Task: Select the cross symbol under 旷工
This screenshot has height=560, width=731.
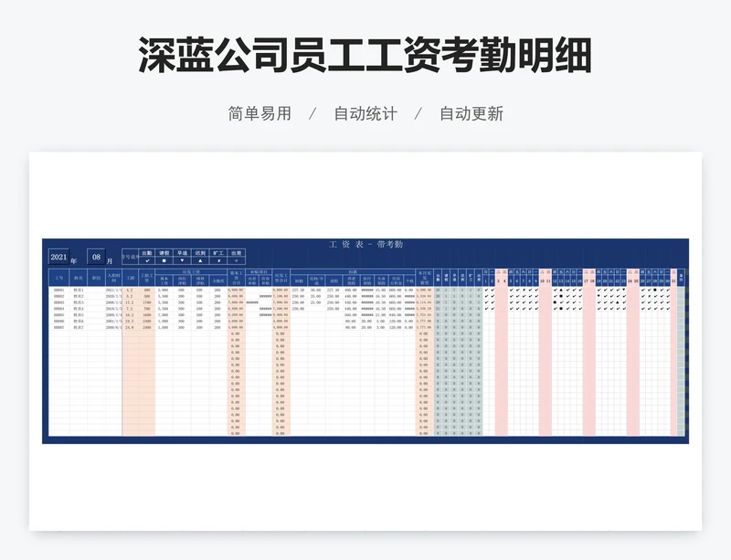Action: tap(218, 260)
